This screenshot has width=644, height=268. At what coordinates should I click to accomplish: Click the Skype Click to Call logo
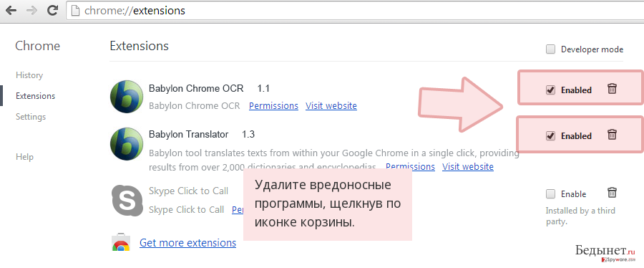[127, 200]
